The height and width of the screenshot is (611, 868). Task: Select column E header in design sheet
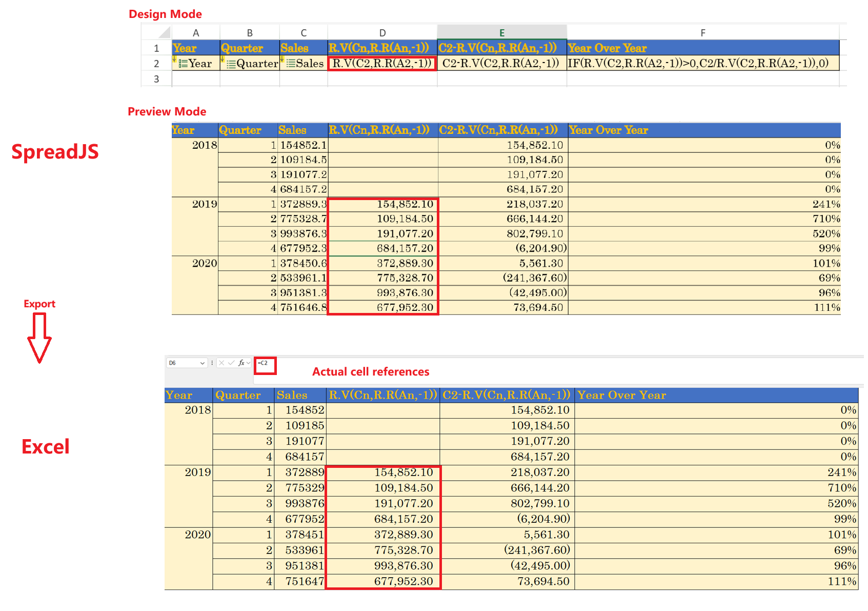pyautogui.click(x=501, y=33)
